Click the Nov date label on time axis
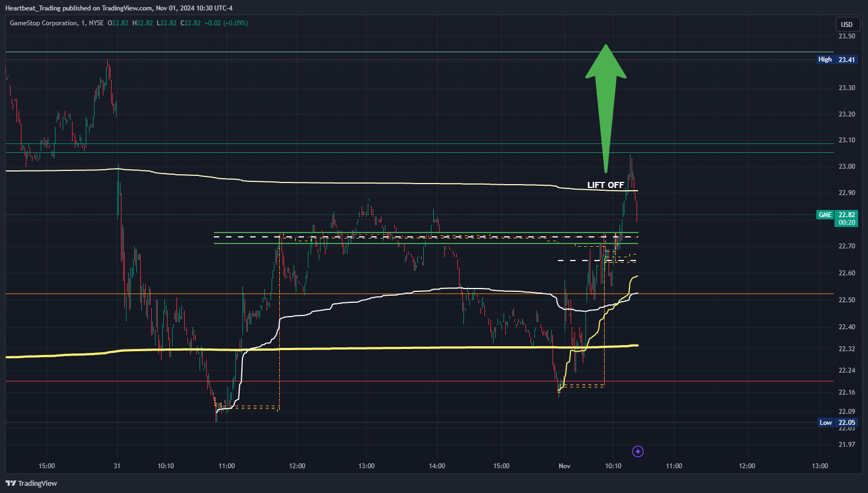 point(565,466)
